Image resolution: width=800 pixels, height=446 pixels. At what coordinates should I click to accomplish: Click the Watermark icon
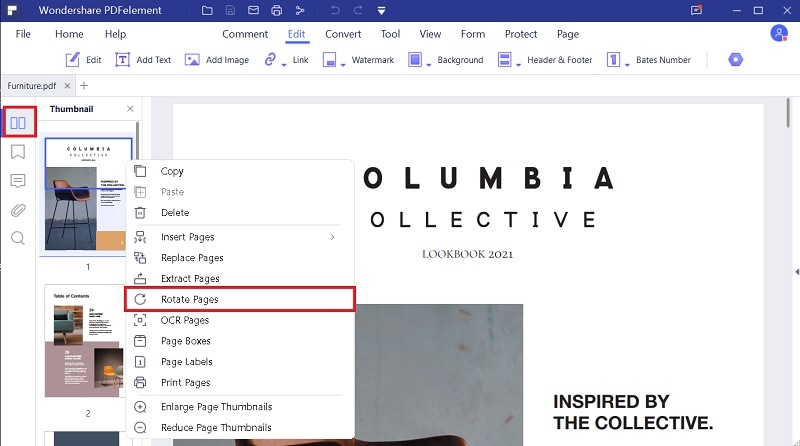(x=330, y=60)
